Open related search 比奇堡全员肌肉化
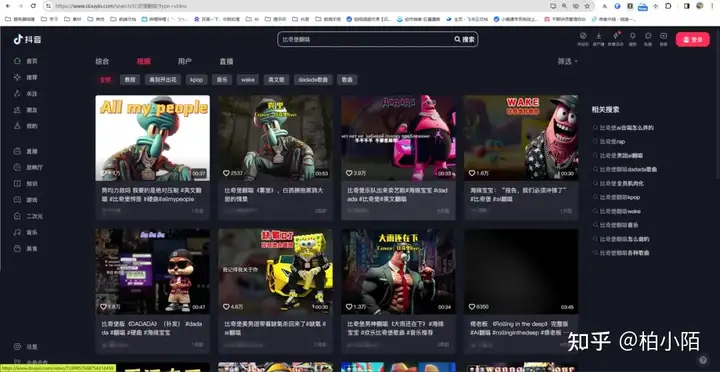This screenshot has width=720, height=372. (x=622, y=183)
